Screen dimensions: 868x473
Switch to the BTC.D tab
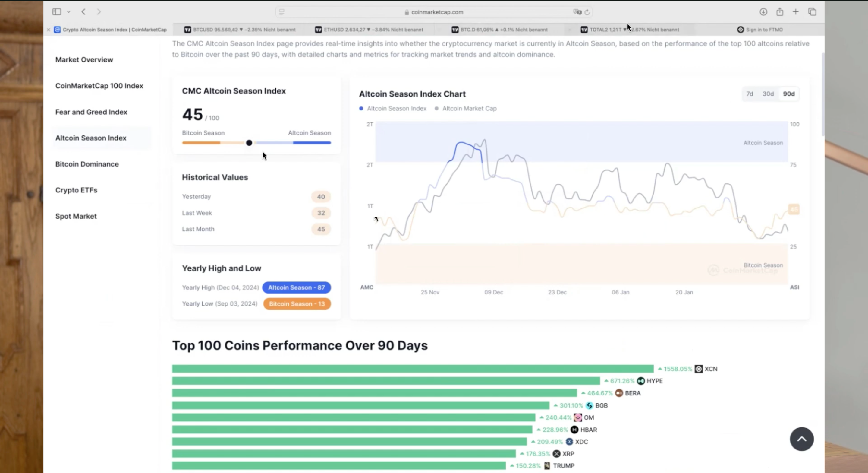point(499,30)
